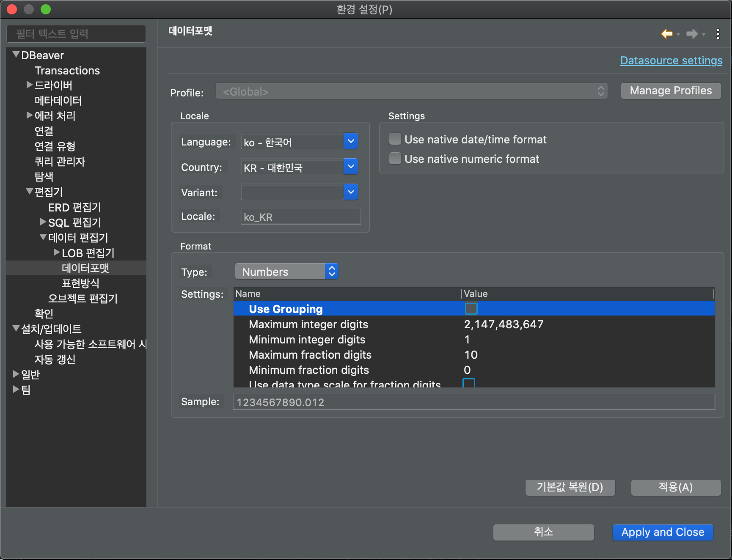This screenshot has height=560, width=732.
Task: Enable Use native numeric format
Action: click(x=395, y=159)
